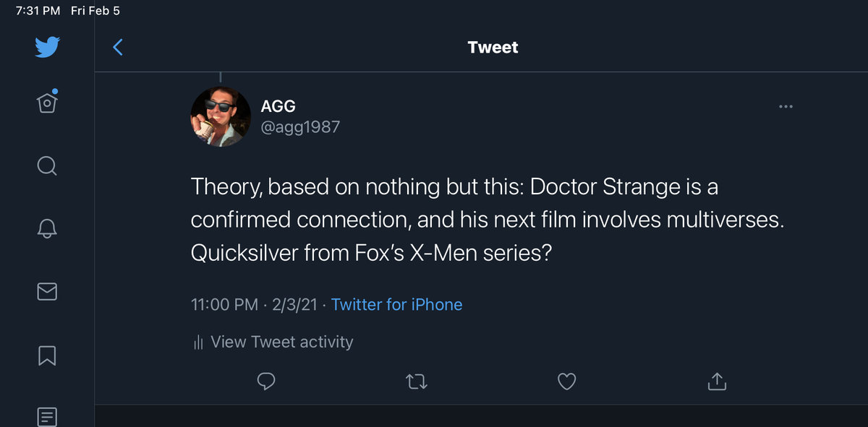The image size is (868, 427).
Task: Open the Lists icon in sidebar
Action: [x=47, y=416]
